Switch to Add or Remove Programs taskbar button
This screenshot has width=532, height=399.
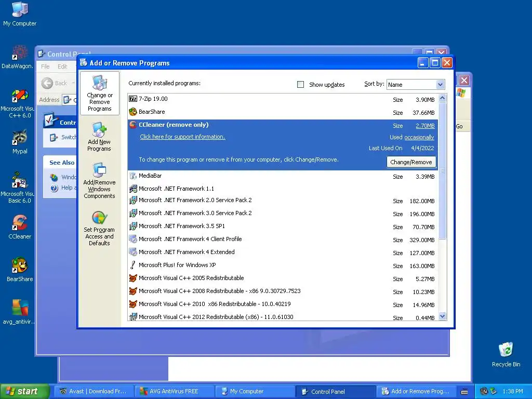point(416,392)
